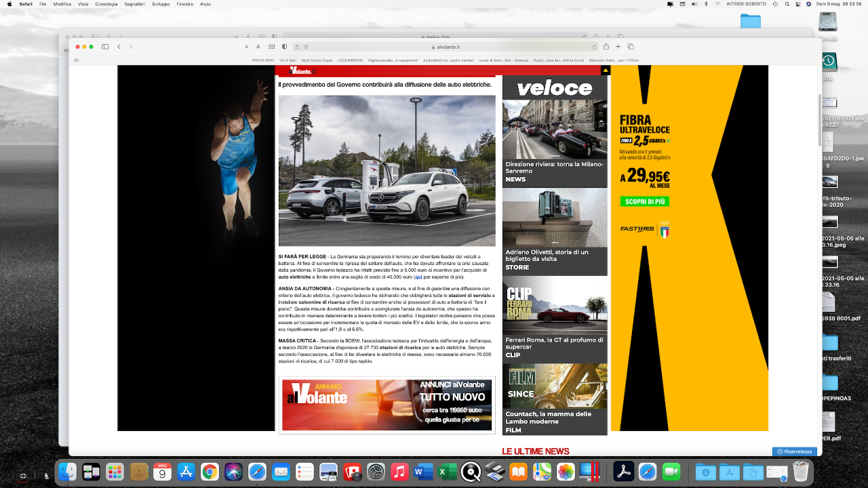
Task: Open the privacy shield report
Action: point(284,47)
